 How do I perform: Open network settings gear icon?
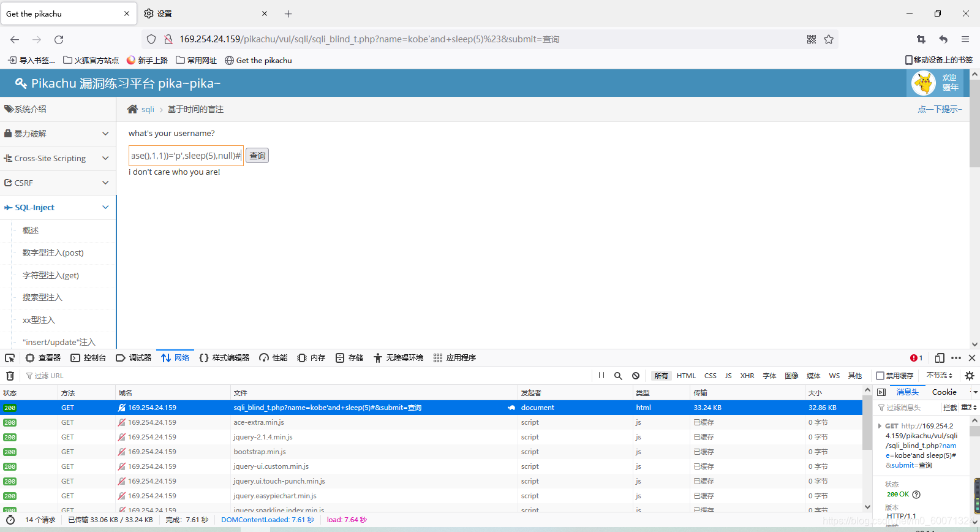970,376
